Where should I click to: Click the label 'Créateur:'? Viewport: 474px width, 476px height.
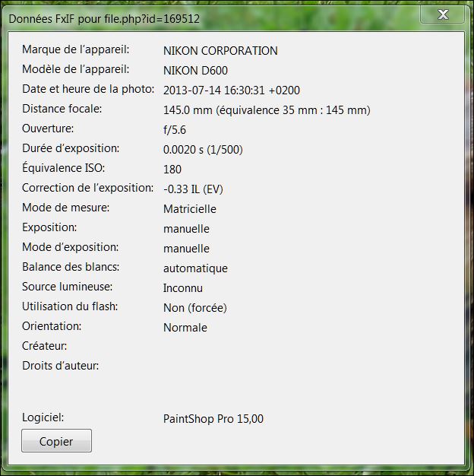[x=45, y=345]
